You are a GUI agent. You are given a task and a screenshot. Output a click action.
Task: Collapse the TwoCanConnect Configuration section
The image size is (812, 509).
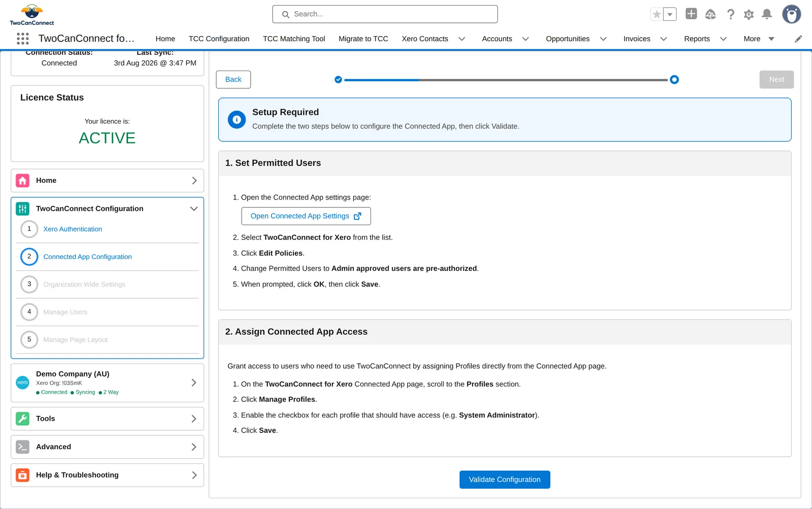click(x=194, y=209)
